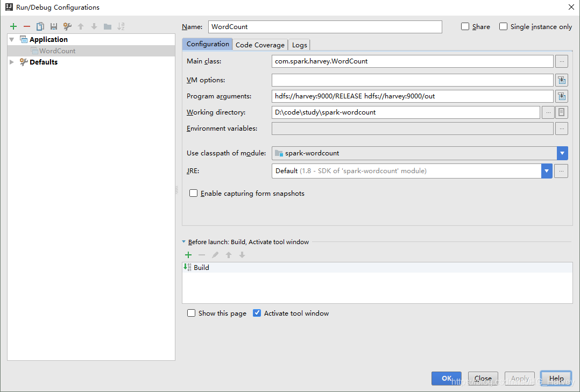Image resolution: width=580 pixels, height=392 pixels.
Task: Open Help for this dialog
Action: pos(556,379)
